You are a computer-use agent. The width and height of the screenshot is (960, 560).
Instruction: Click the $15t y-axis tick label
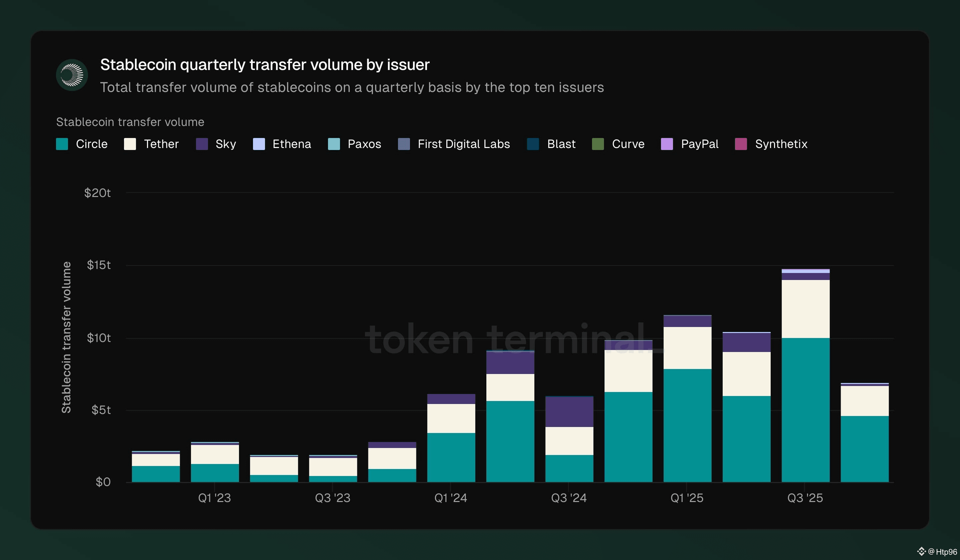coord(99,265)
